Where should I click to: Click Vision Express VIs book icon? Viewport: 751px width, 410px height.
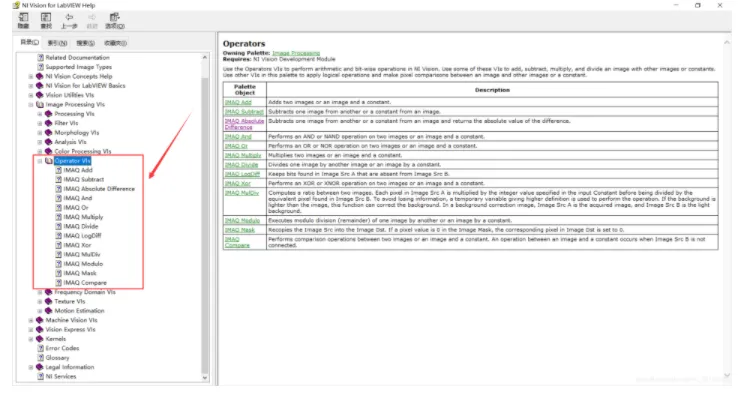point(40,330)
